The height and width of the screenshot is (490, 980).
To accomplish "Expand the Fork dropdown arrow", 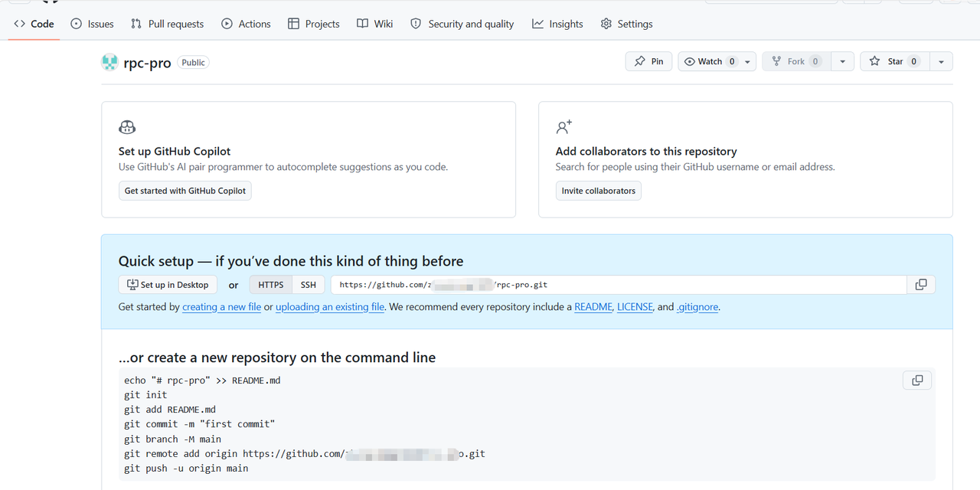I will click(842, 61).
